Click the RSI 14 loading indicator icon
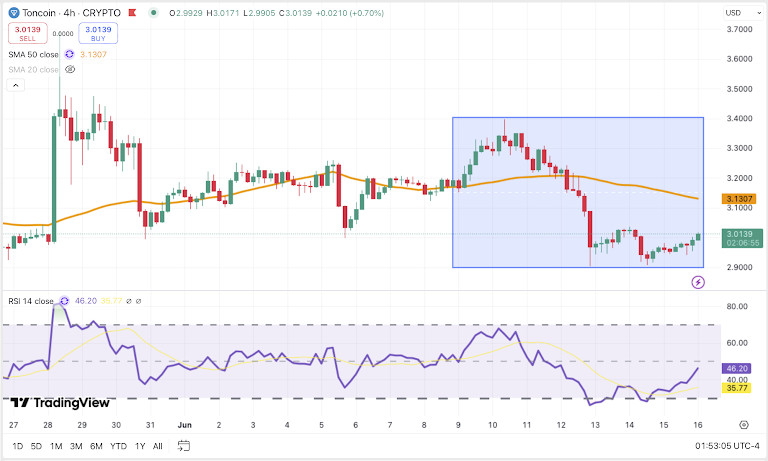The height and width of the screenshot is (461, 768). point(66,300)
